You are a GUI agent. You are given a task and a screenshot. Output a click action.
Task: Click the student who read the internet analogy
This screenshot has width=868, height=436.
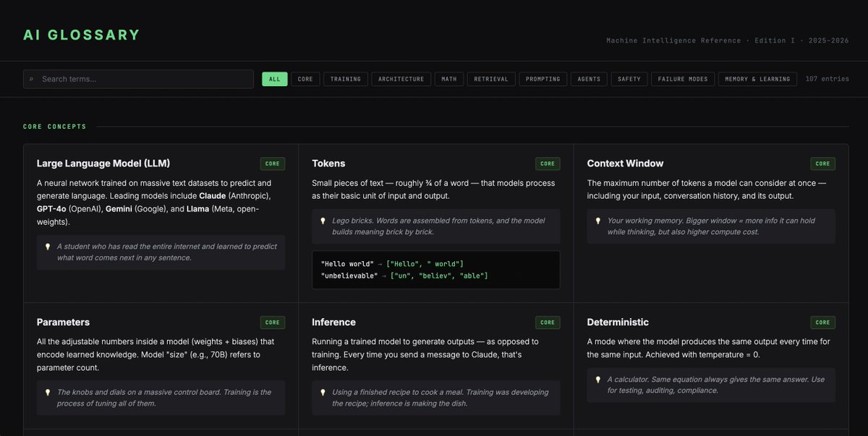(161, 252)
